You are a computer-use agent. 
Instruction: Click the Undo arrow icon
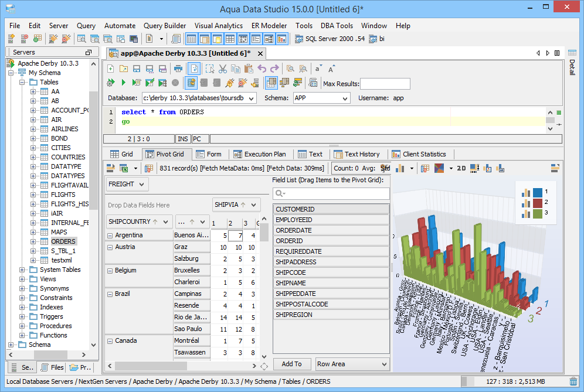pos(262,69)
